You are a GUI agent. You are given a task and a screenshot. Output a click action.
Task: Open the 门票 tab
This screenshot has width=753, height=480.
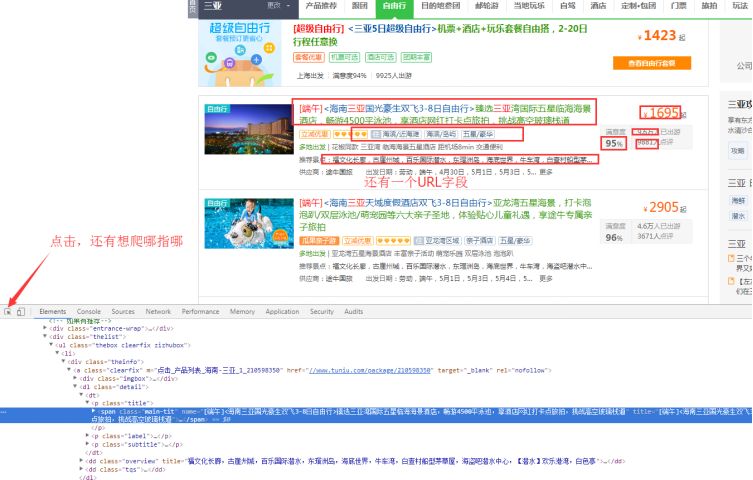click(679, 6)
